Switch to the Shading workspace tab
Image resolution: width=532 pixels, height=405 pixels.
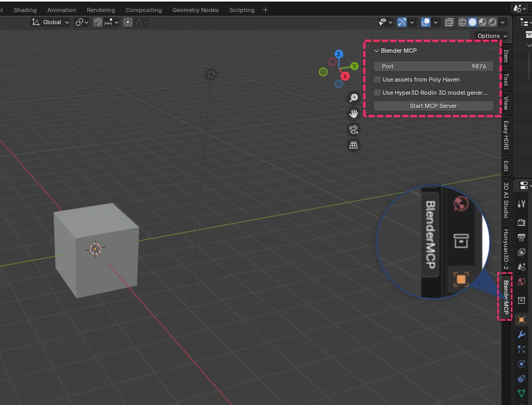(25, 10)
